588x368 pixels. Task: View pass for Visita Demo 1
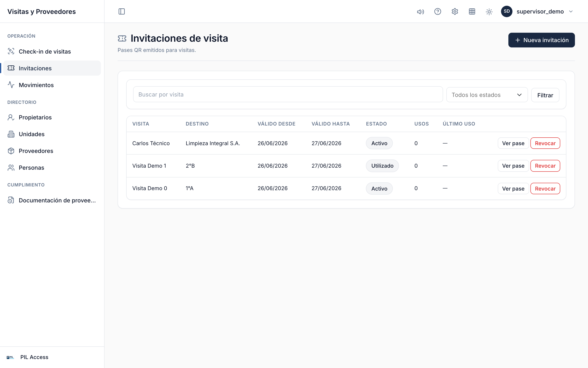tap(513, 166)
